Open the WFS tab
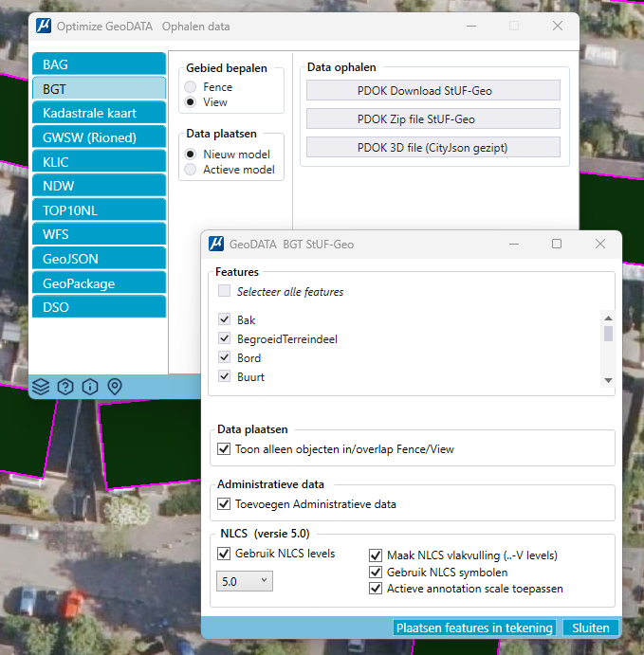This screenshot has height=655, width=644. (x=99, y=234)
